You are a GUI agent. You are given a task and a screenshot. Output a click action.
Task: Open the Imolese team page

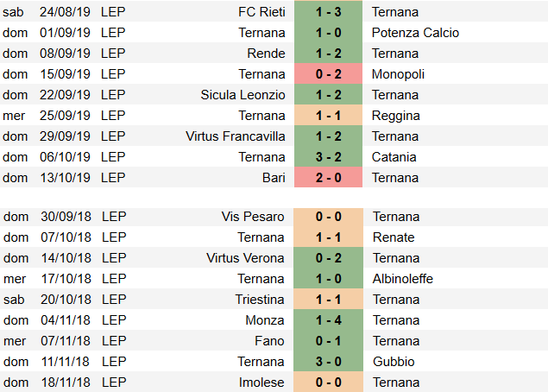coord(261,383)
